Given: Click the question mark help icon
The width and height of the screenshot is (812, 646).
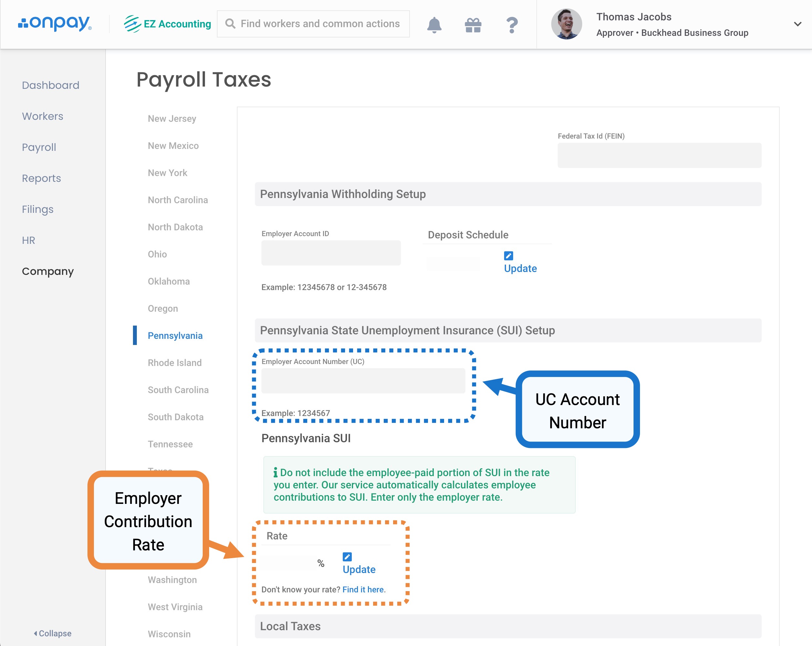Looking at the screenshot, I should 512,25.
